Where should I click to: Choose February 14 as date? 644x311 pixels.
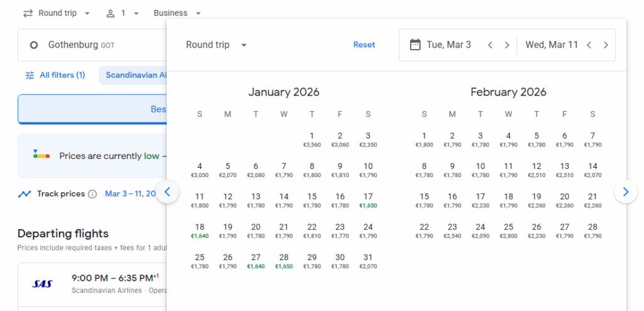592,170
